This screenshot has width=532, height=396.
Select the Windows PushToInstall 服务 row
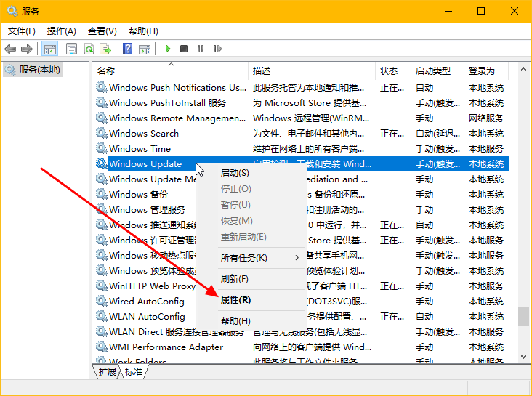click(x=302, y=103)
